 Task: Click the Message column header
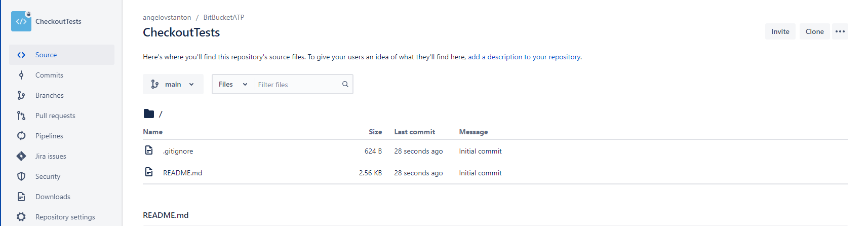click(x=474, y=132)
